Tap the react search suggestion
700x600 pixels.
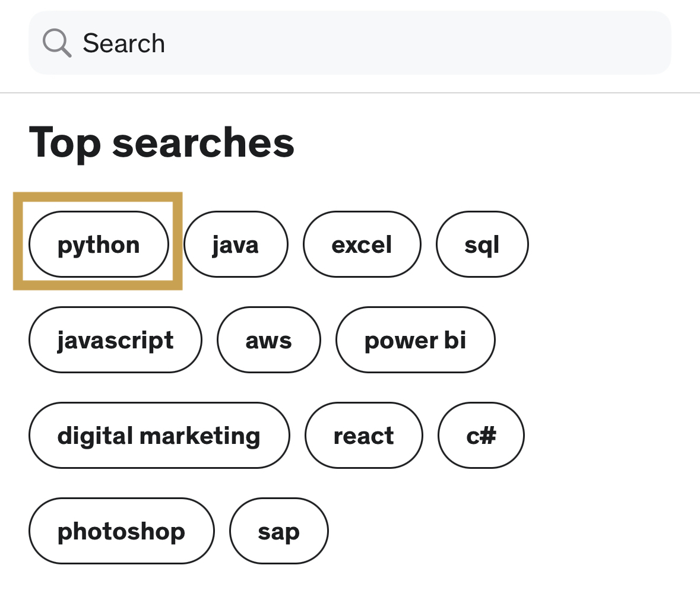[x=363, y=436]
